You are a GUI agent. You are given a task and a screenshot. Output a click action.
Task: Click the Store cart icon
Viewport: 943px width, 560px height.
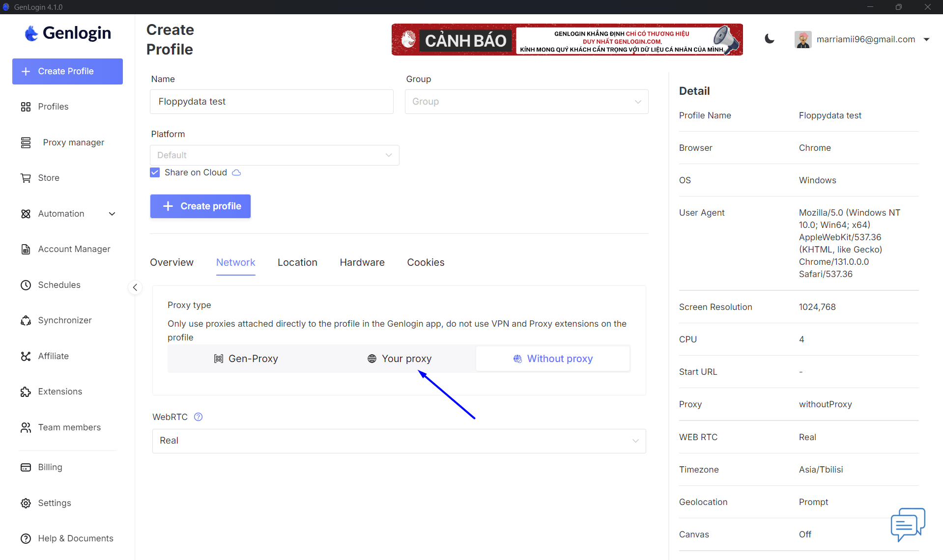click(x=26, y=178)
